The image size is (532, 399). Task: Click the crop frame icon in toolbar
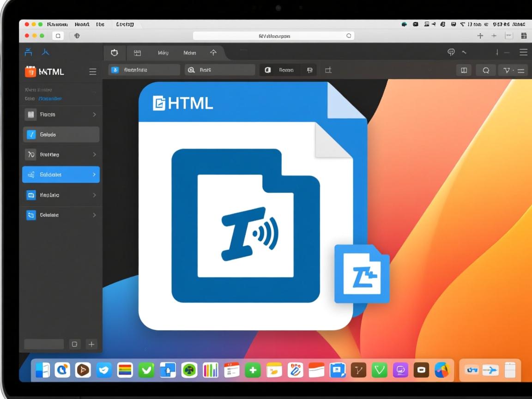point(328,70)
